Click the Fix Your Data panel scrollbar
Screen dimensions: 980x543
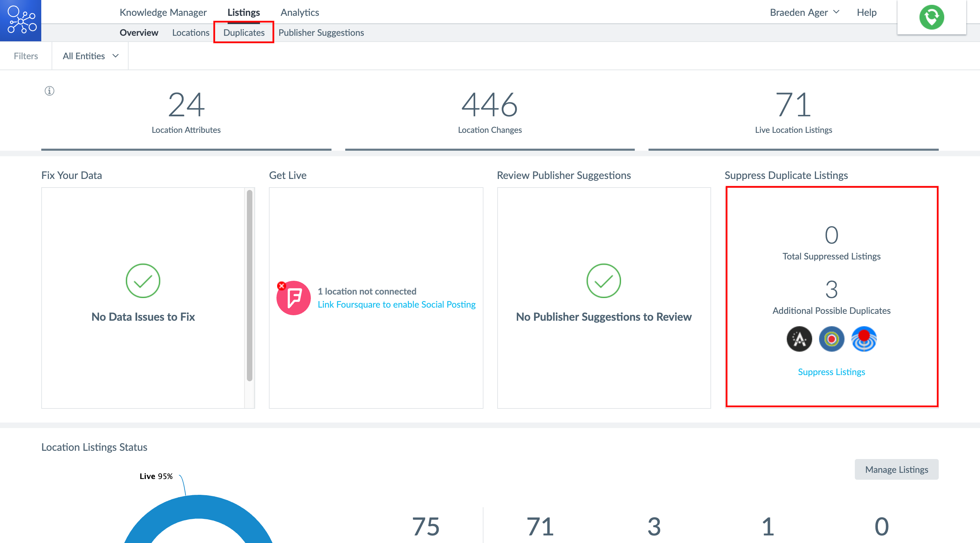pyautogui.click(x=250, y=286)
